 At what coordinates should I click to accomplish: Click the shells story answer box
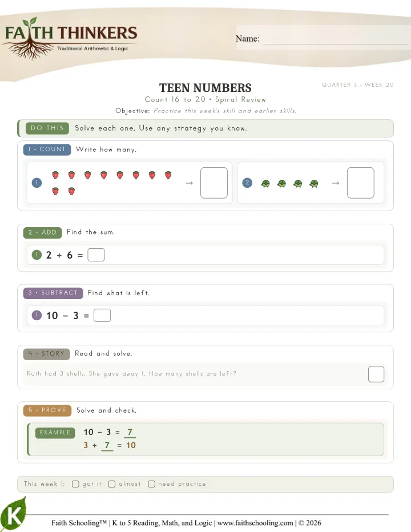pyautogui.click(x=376, y=374)
